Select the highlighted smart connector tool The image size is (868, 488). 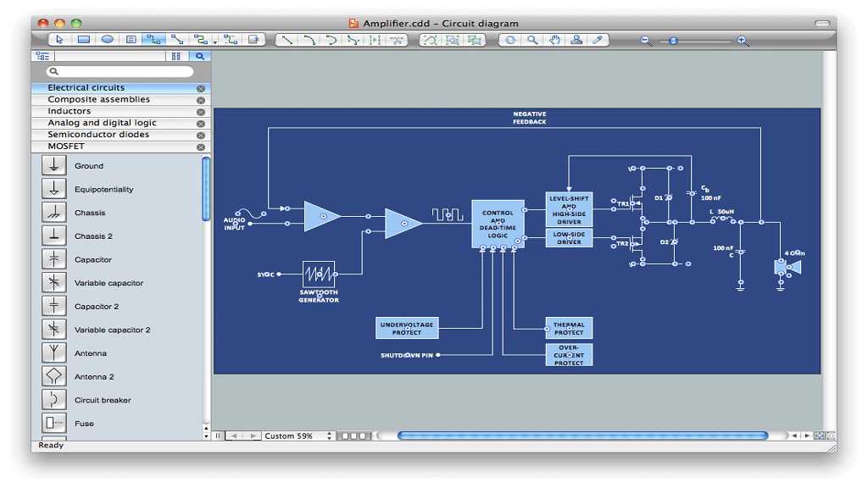[x=154, y=40]
